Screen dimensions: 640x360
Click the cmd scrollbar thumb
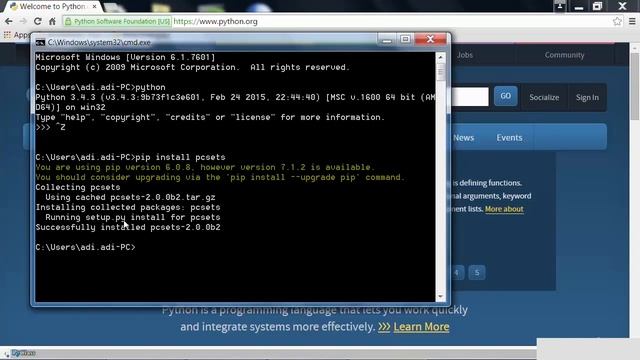(x=440, y=73)
